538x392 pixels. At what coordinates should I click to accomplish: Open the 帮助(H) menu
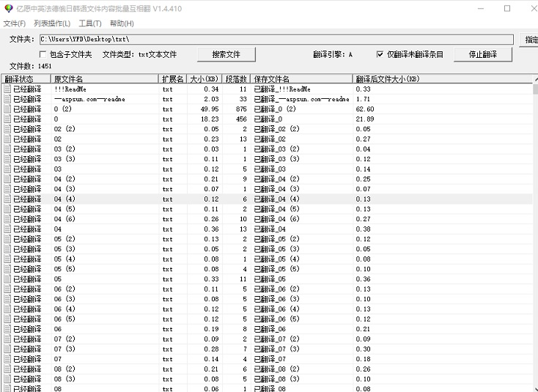tap(122, 23)
